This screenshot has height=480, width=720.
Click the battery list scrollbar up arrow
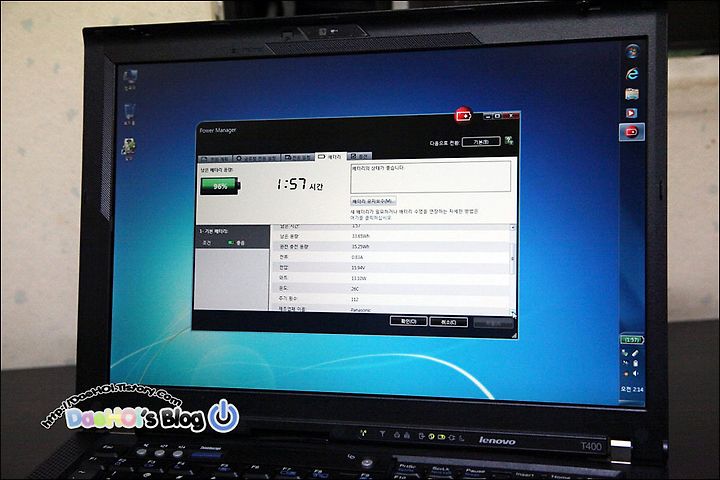tap(512, 227)
